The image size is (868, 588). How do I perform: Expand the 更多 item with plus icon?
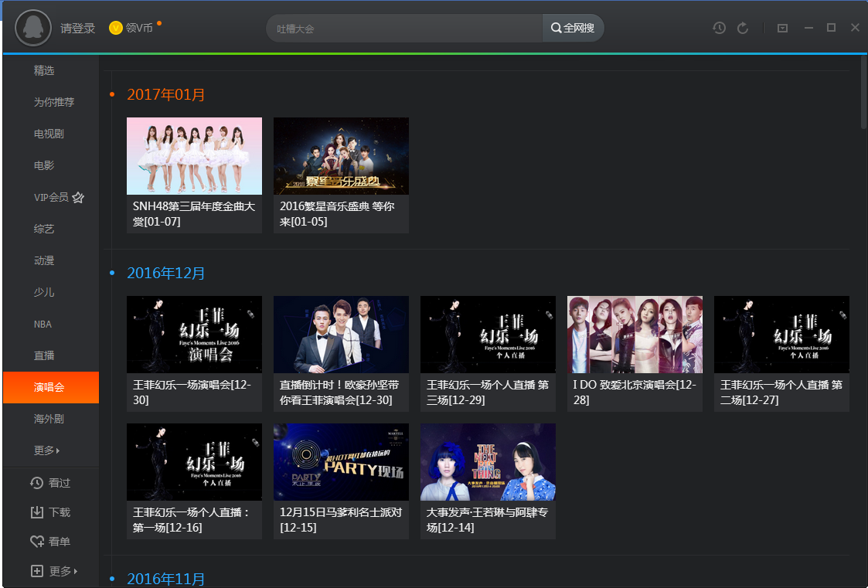54,571
